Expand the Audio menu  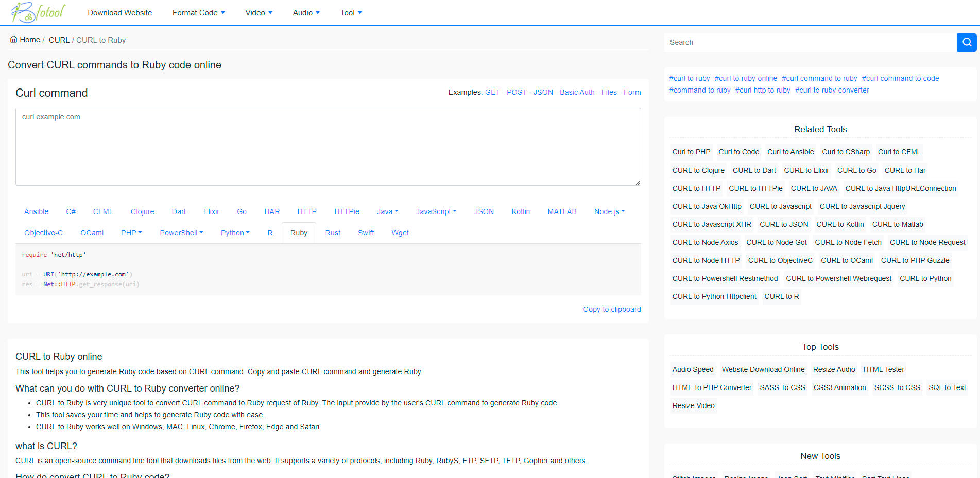click(x=306, y=13)
